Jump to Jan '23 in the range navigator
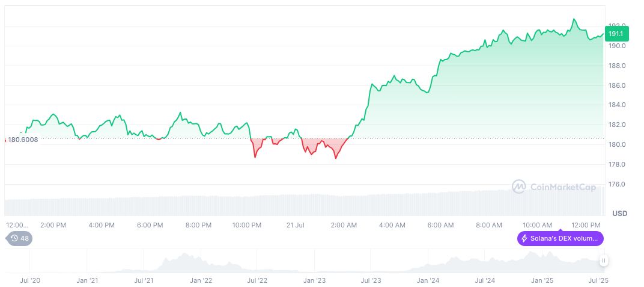644x287 pixels. [x=314, y=280]
